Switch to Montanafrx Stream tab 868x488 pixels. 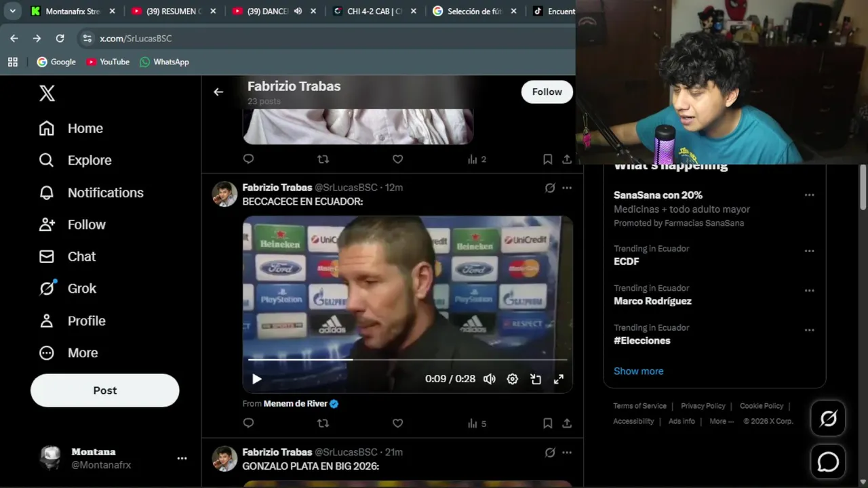click(x=73, y=11)
